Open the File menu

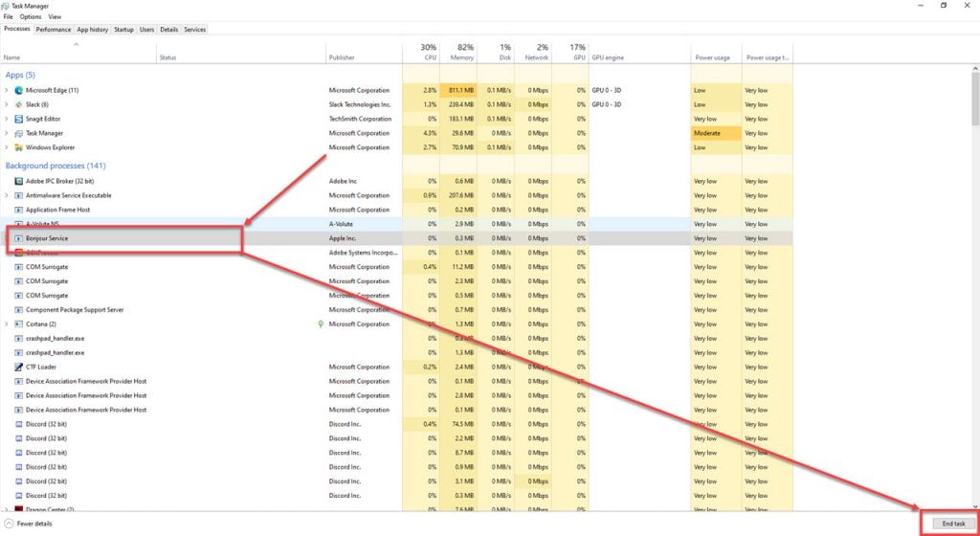click(x=8, y=17)
